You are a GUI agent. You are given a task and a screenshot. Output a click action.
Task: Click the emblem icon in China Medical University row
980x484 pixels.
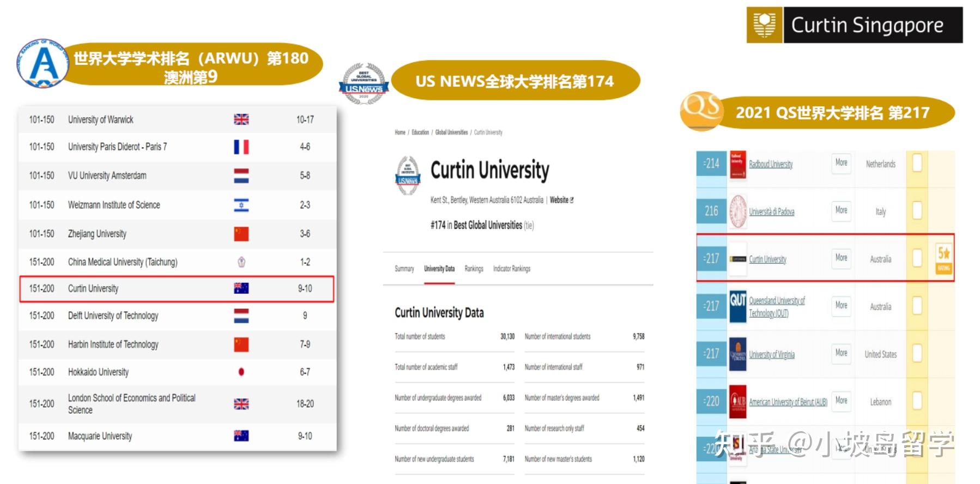(241, 262)
